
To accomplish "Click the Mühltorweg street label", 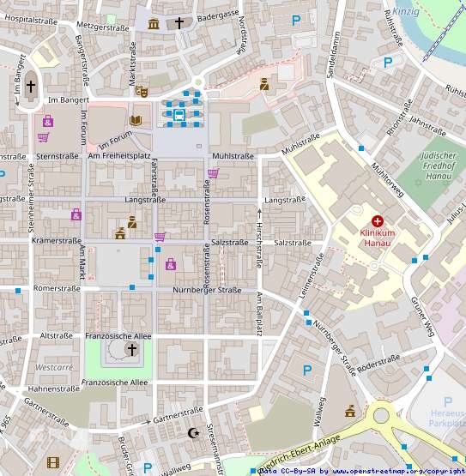I will click(x=388, y=180).
